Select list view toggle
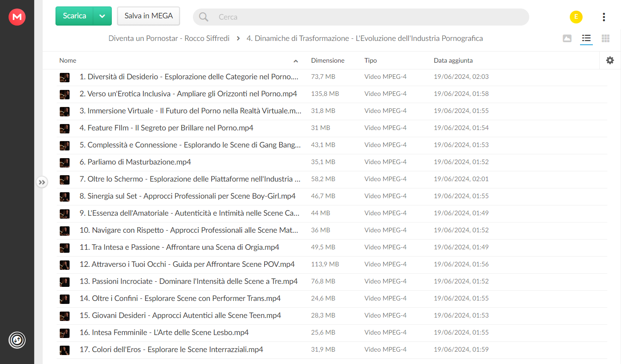This screenshot has width=621, height=364. tap(586, 38)
